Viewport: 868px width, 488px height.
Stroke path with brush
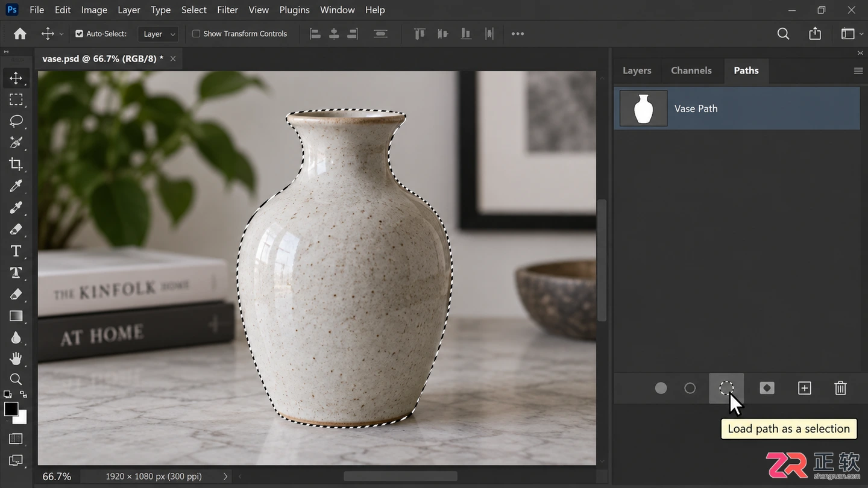690,389
